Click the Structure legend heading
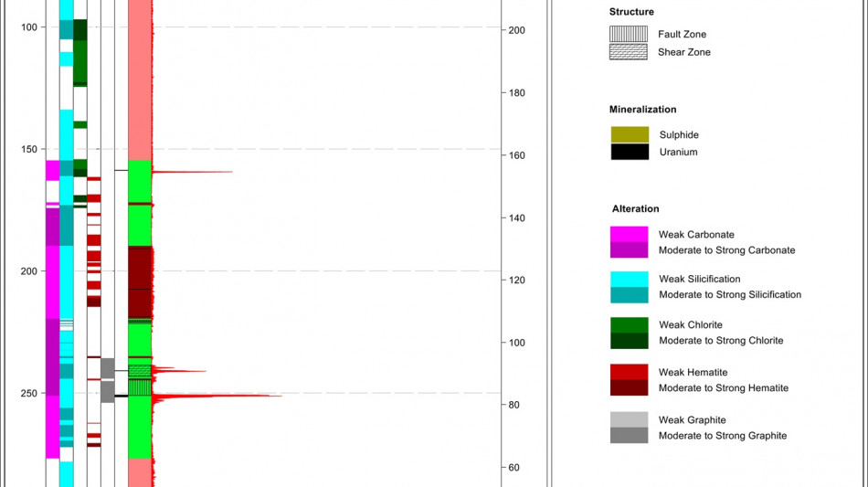The height and width of the screenshot is (487, 868). point(631,12)
